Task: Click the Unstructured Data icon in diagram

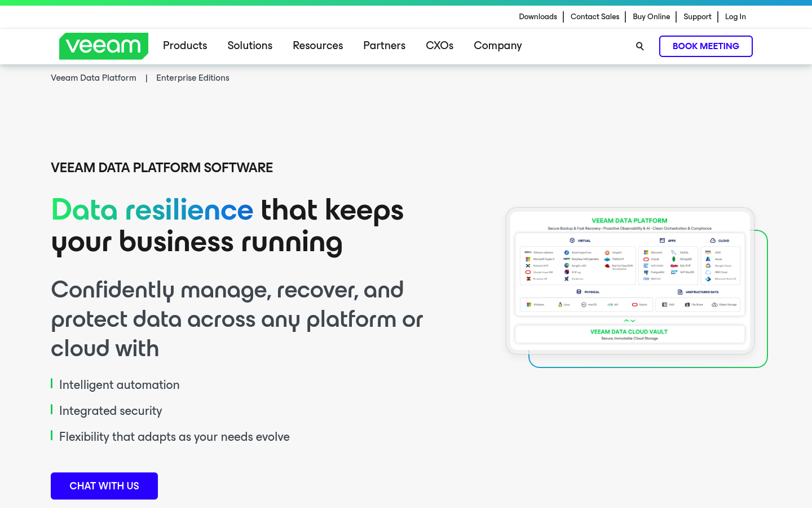Action: click(x=680, y=292)
